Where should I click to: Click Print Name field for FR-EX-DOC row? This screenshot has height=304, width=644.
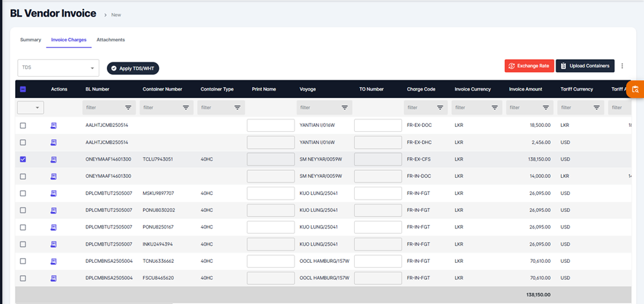pyautogui.click(x=271, y=126)
